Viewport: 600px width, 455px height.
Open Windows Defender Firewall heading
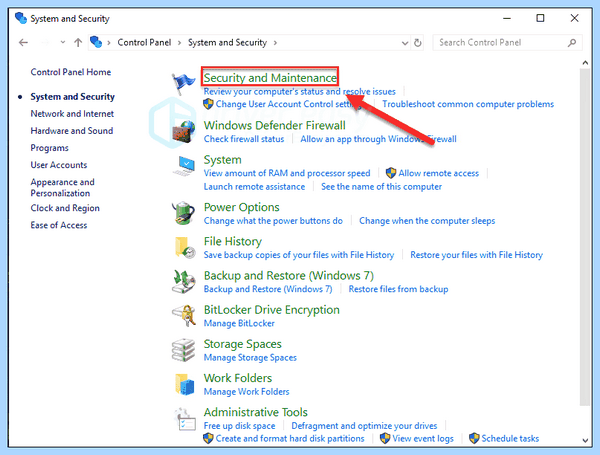click(274, 126)
